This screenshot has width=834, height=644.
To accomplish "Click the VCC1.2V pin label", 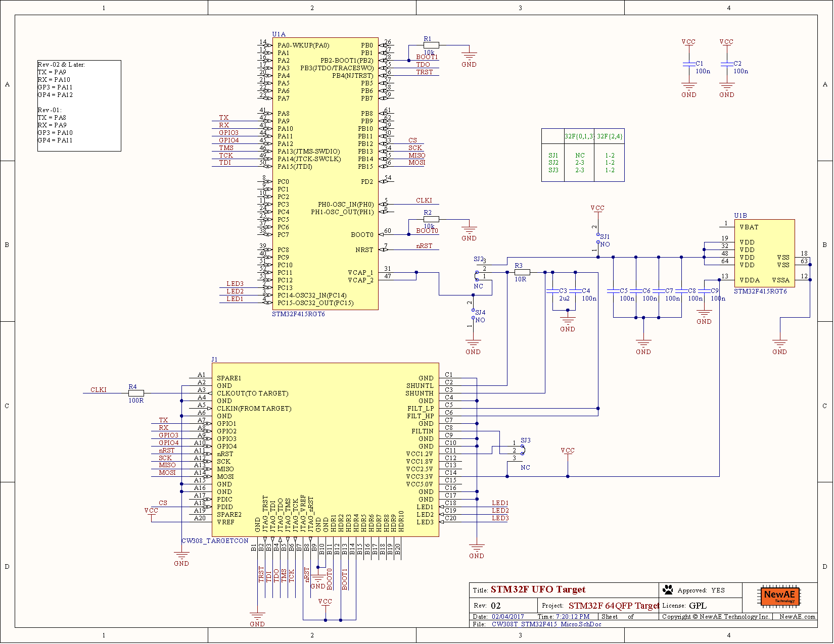I will [420, 454].
